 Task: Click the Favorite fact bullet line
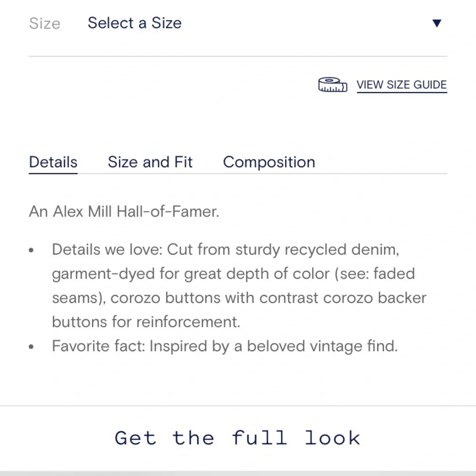224,346
